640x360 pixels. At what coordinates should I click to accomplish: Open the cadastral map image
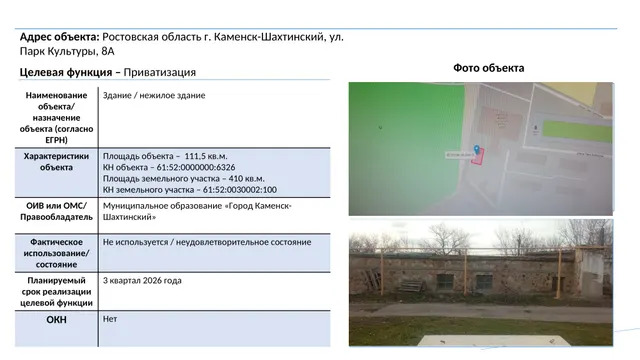click(481, 149)
